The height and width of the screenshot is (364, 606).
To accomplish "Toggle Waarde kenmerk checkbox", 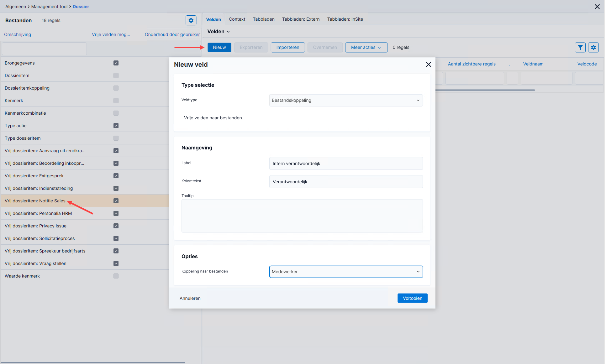I will [116, 276].
